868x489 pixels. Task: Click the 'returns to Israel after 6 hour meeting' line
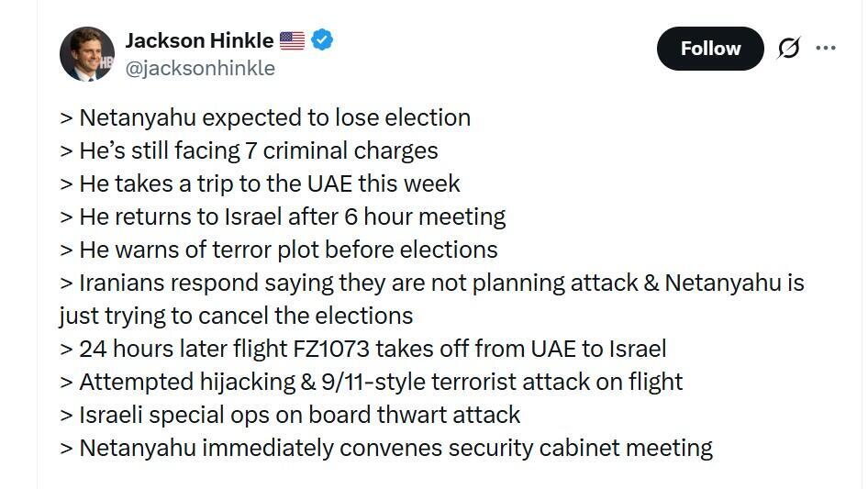[283, 217]
